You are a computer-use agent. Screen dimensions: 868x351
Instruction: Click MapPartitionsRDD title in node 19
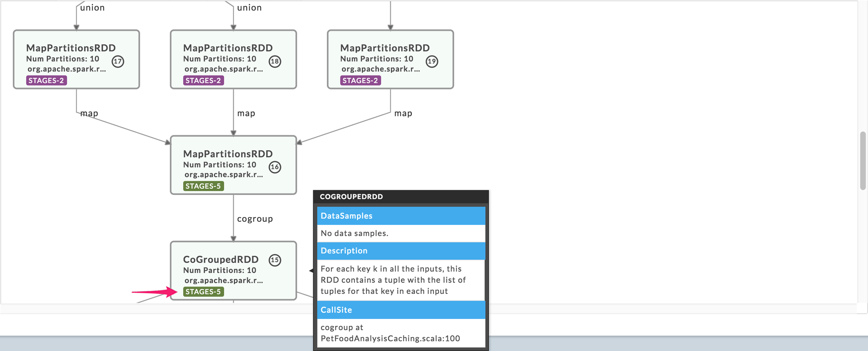pyautogui.click(x=385, y=48)
